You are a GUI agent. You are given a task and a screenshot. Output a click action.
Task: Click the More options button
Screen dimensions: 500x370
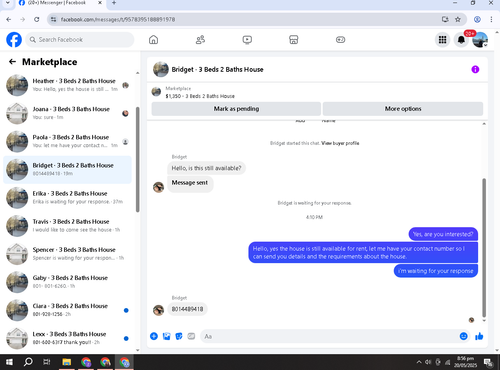click(403, 109)
